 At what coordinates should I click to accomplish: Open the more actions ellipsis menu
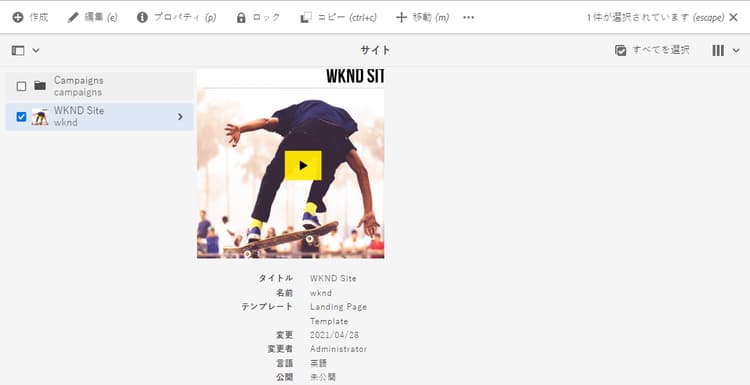(469, 18)
